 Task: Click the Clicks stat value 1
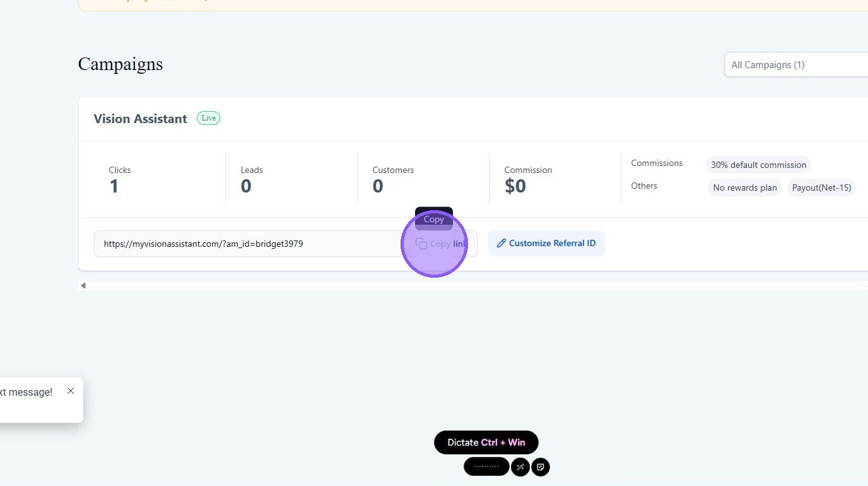pos(114,186)
